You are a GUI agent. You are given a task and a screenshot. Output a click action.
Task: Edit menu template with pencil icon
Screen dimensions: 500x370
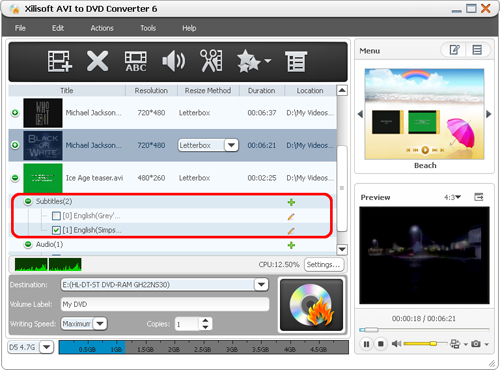[454, 50]
